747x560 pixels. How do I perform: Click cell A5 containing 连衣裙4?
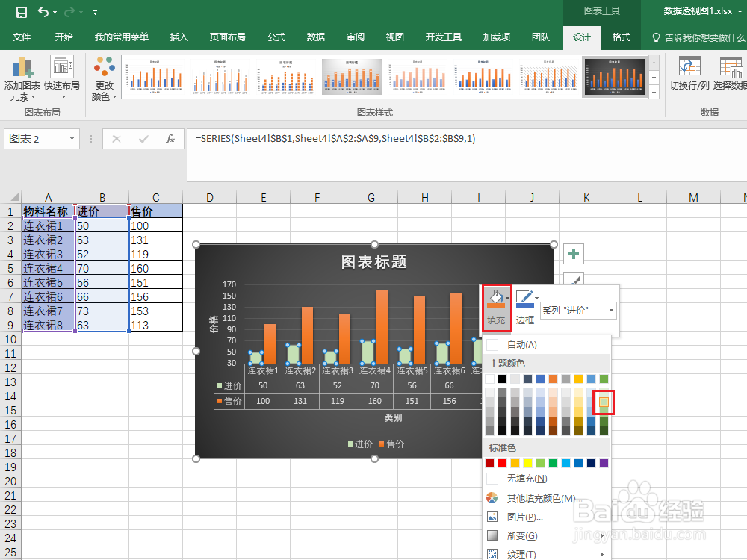tap(48, 268)
